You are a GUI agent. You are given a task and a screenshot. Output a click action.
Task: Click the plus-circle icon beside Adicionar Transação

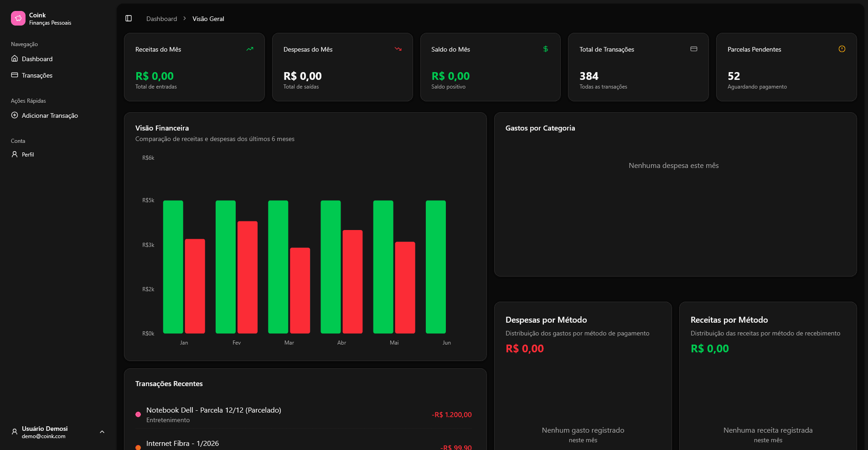[x=15, y=115]
